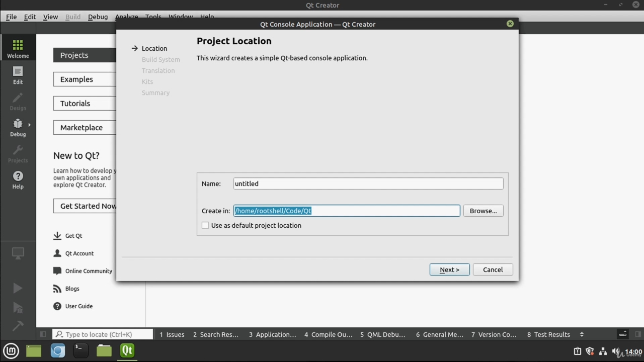The image size is (644, 362).
Task: Click the show desktop taskbar icon
Action: [x=34, y=350]
